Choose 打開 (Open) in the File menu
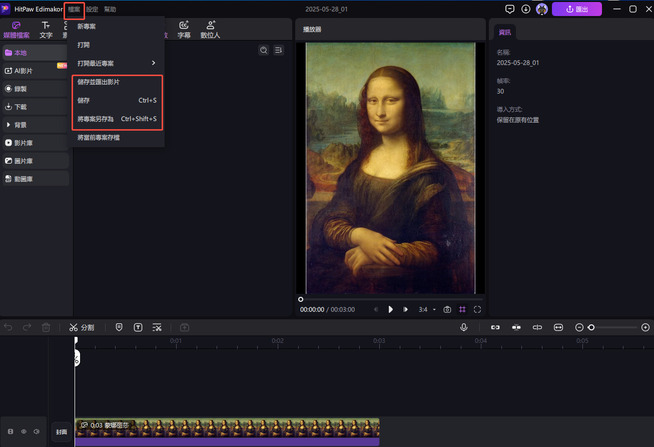The height and width of the screenshot is (447, 654). pos(118,45)
